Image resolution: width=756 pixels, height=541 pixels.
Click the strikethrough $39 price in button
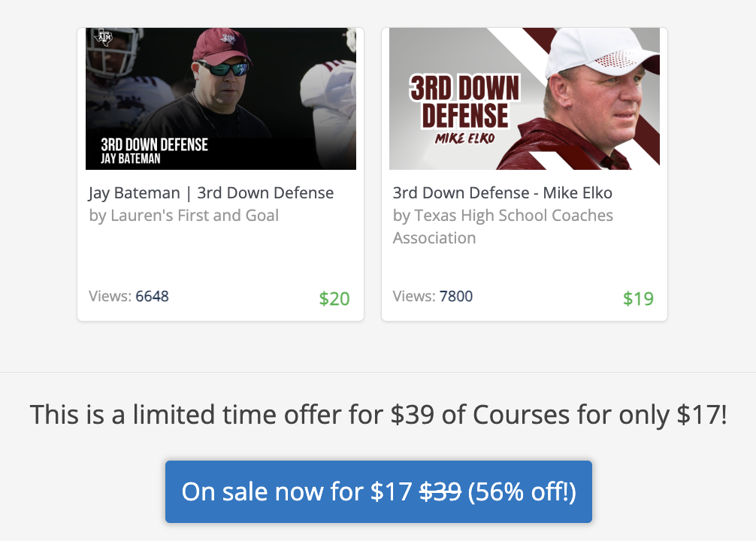coord(440,492)
